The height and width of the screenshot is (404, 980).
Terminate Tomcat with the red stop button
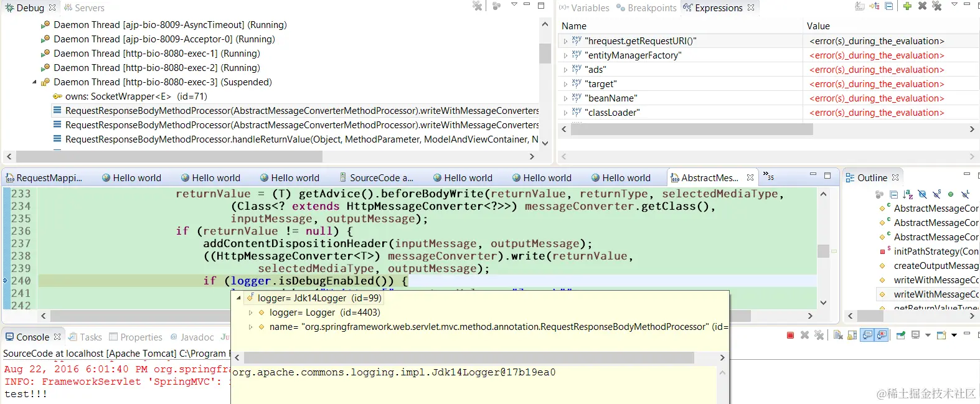pos(790,335)
